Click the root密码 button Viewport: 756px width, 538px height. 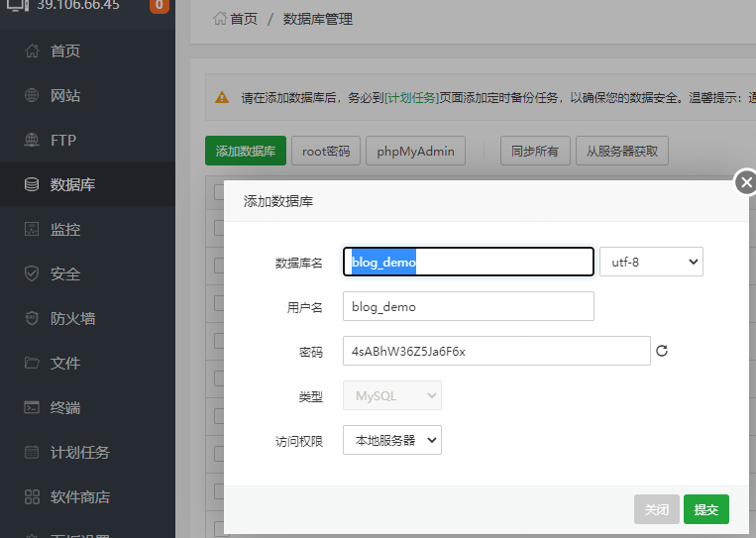tap(326, 151)
